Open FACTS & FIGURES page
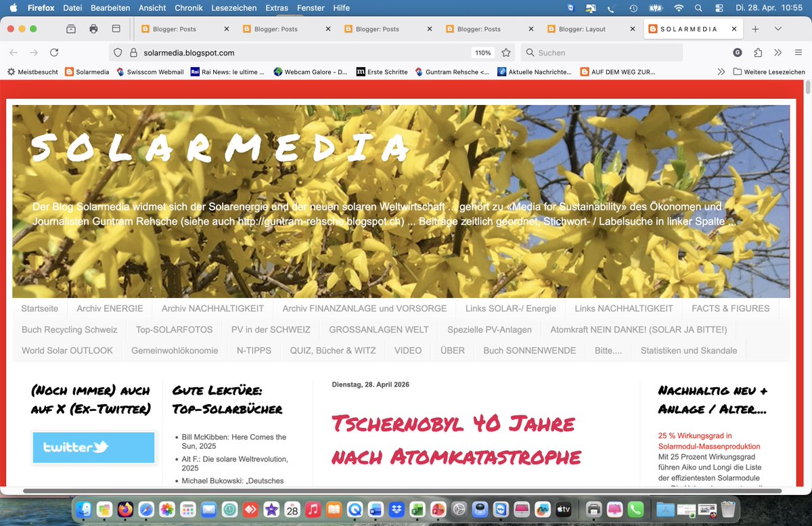Screen dimensions: 812x526 tap(730, 309)
